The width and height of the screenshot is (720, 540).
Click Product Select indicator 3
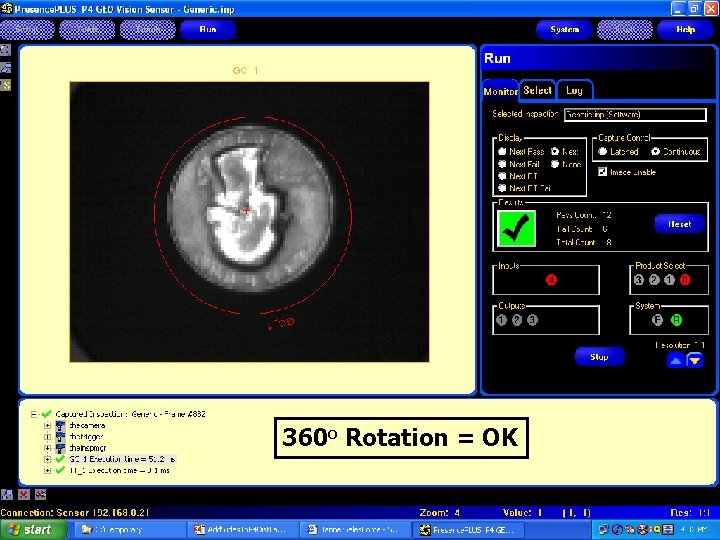(x=639, y=280)
